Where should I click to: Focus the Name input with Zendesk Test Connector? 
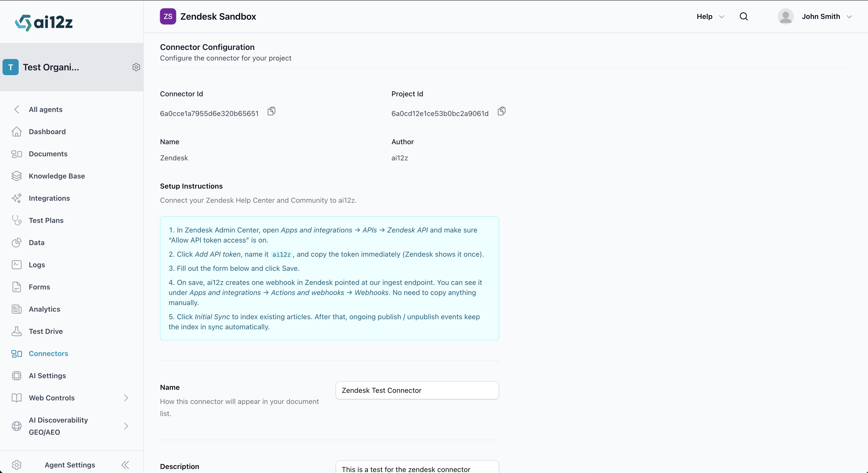[x=417, y=390]
